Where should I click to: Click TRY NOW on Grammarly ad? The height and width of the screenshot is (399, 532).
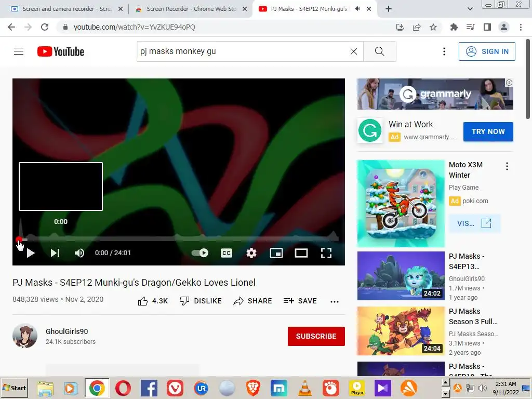pyautogui.click(x=488, y=131)
